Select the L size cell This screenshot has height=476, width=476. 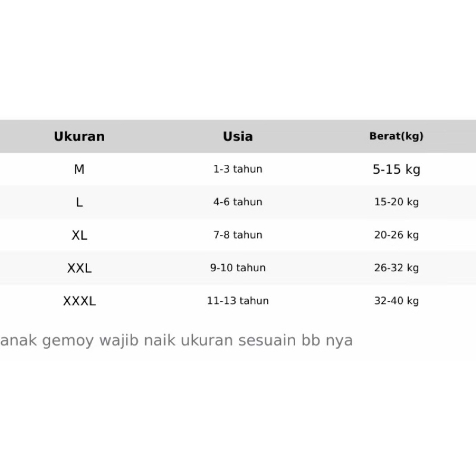pos(79,202)
